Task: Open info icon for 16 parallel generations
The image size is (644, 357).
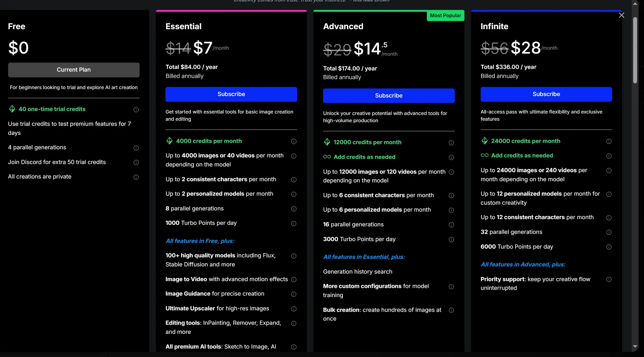Action: click(x=451, y=225)
